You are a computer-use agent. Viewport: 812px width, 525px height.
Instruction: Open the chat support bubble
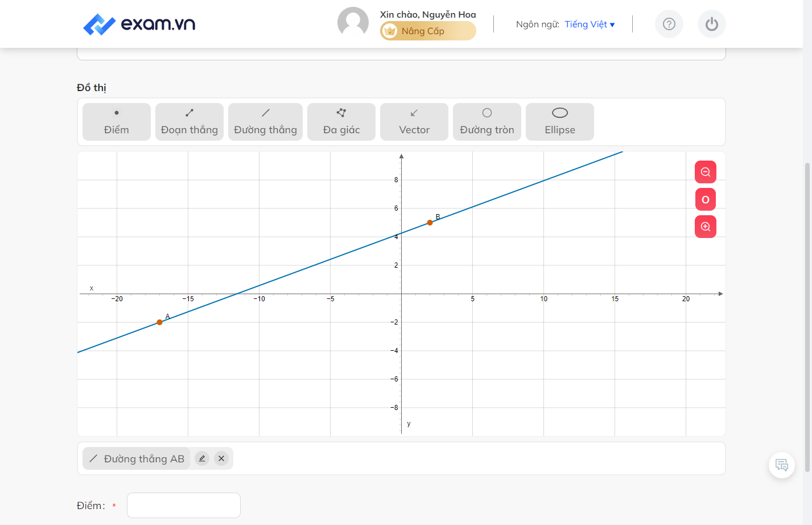click(x=782, y=465)
